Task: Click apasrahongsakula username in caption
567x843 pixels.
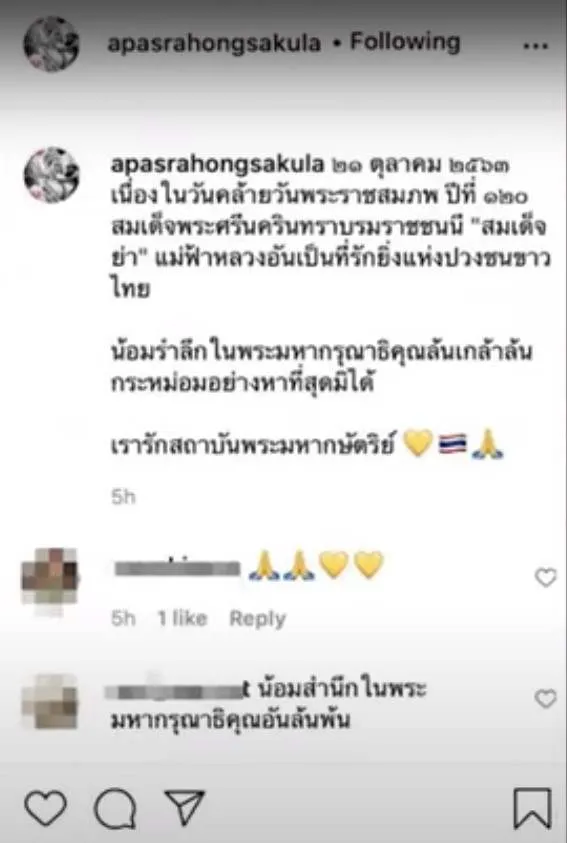Action: click(x=217, y=165)
